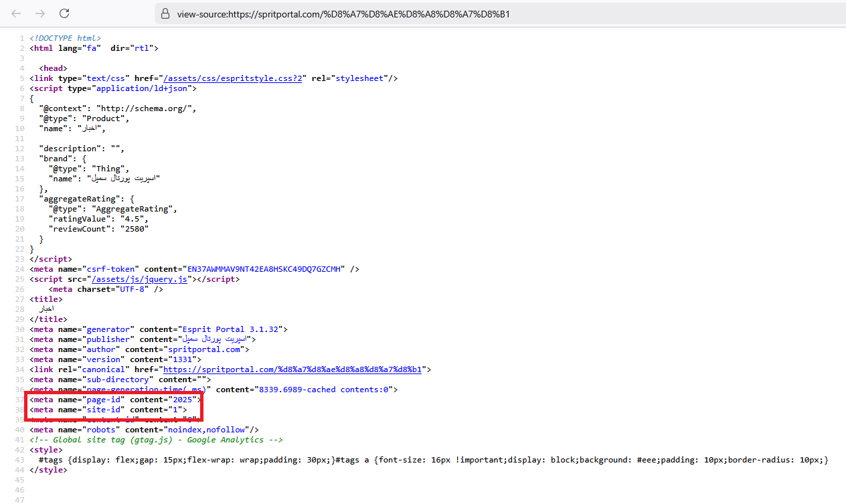Viewport: 846px width, 504px height.
Task: Click the browser forward arrow
Action: (x=40, y=13)
